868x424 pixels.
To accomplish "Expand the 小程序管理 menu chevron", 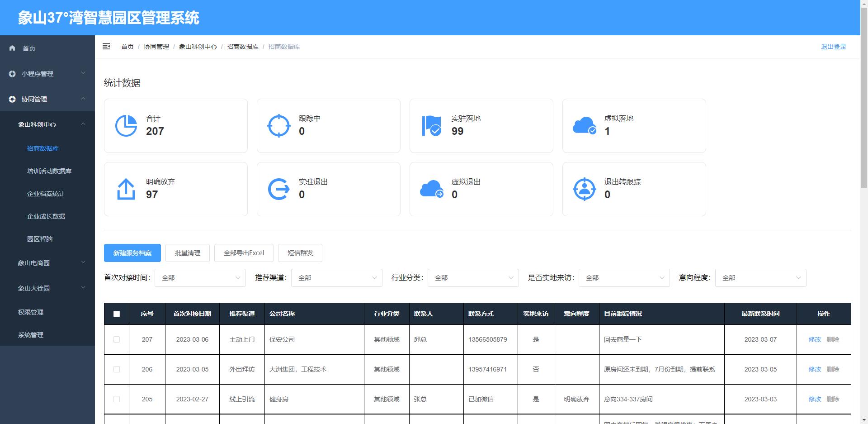I will click(83, 73).
